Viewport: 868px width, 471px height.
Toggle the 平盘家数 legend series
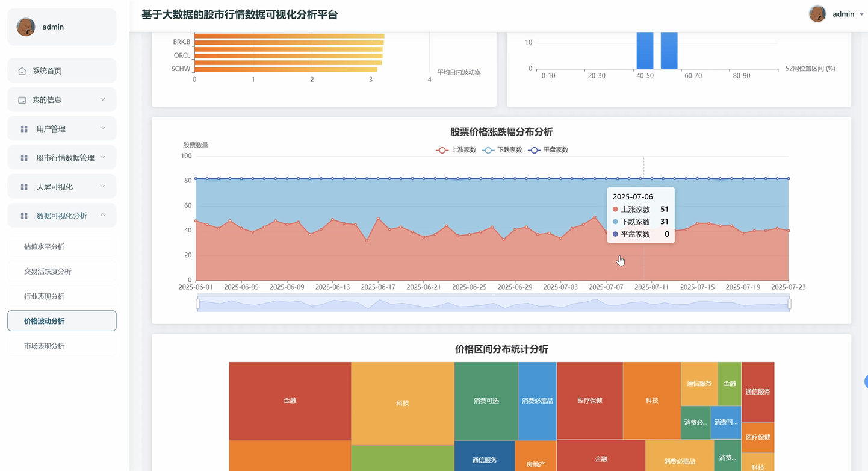(548, 150)
